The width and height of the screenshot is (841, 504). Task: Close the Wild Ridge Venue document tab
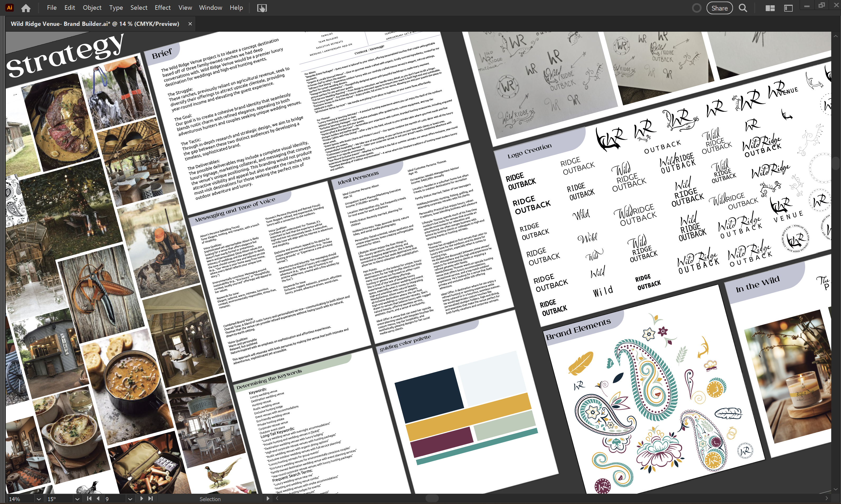pos(190,24)
